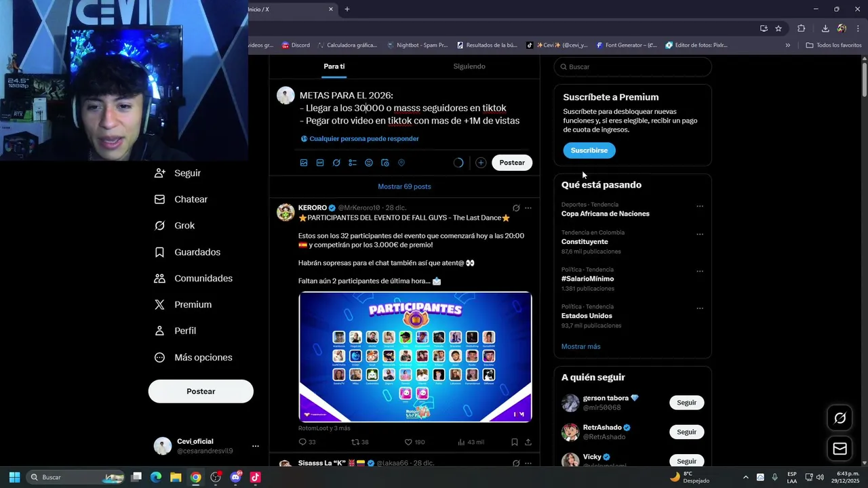Click the large Postear sidebar button
Image resolution: width=868 pixels, height=488 pixels.
pos(201,391)
